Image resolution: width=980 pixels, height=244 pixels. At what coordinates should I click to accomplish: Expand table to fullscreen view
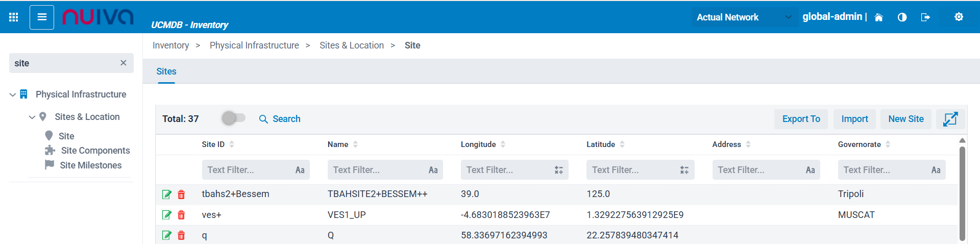pyautogui.click(x=950, y=119)
